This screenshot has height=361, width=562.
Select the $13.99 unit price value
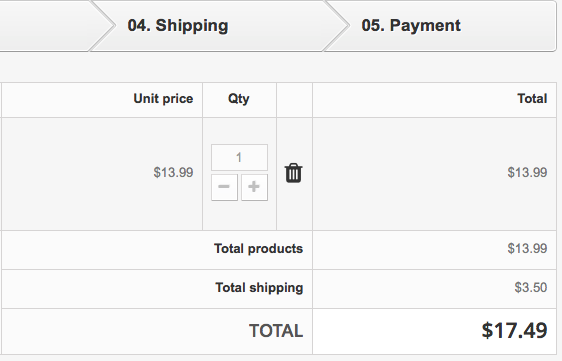coord(173,173)
